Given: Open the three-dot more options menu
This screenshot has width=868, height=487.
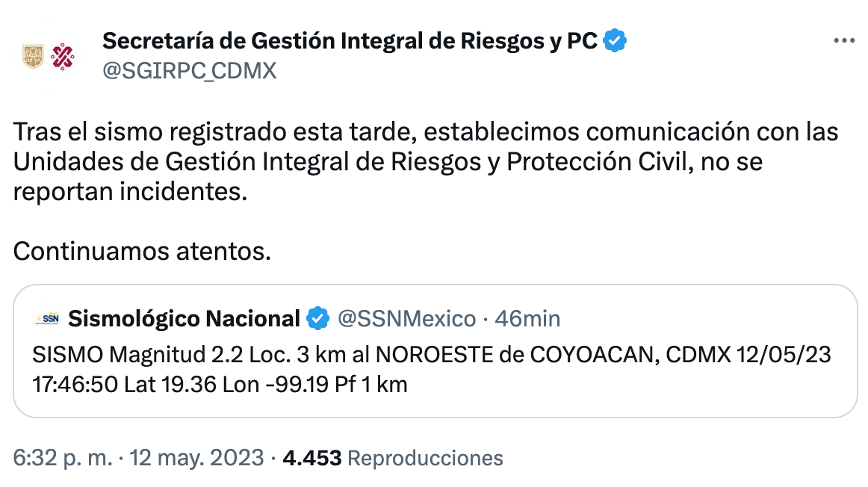Looking at the screenshot, I should (x=843, y=41).
